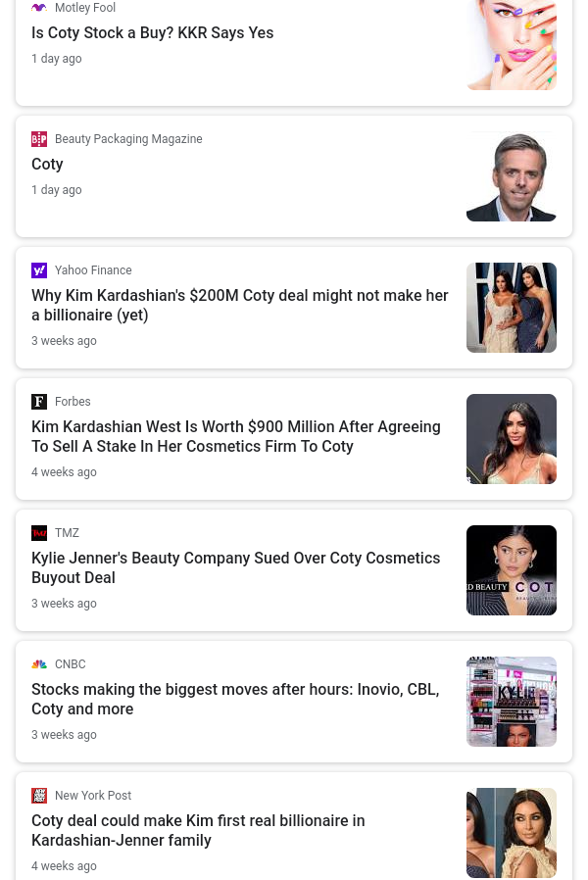The height and width of the screenshot is (880, 588).
Task: Click the Forbes logo icon
Action: click(39, 402)
